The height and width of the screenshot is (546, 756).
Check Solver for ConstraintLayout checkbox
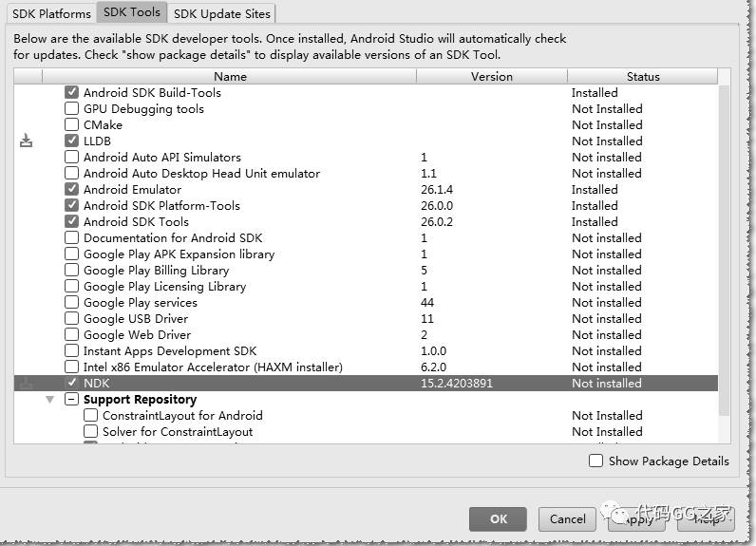[x=90, y=431]
